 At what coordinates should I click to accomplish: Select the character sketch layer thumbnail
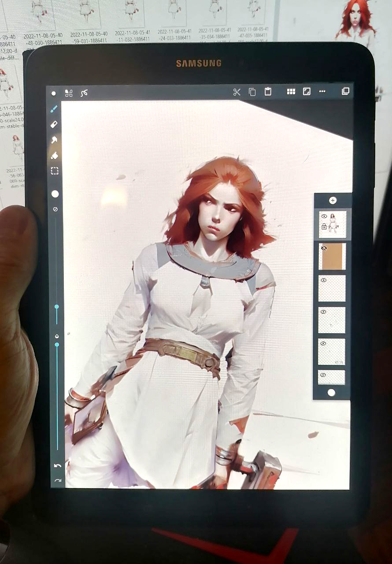pos(333,224)
